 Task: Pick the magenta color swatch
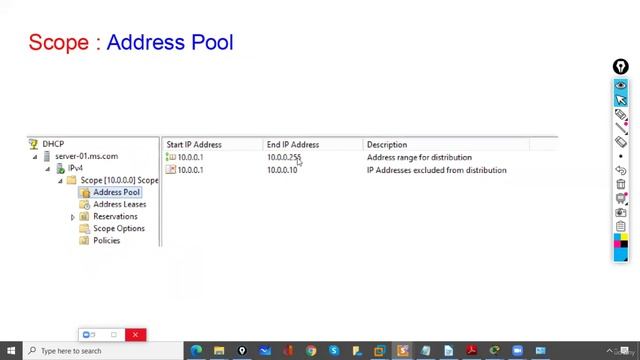pyautogui.click(x=617, y=244)
